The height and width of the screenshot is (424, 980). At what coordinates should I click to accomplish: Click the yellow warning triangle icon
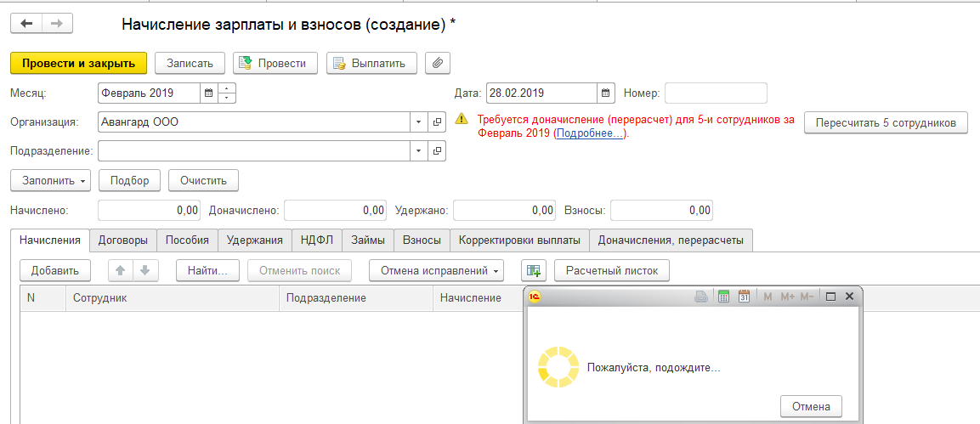[462, 117]
